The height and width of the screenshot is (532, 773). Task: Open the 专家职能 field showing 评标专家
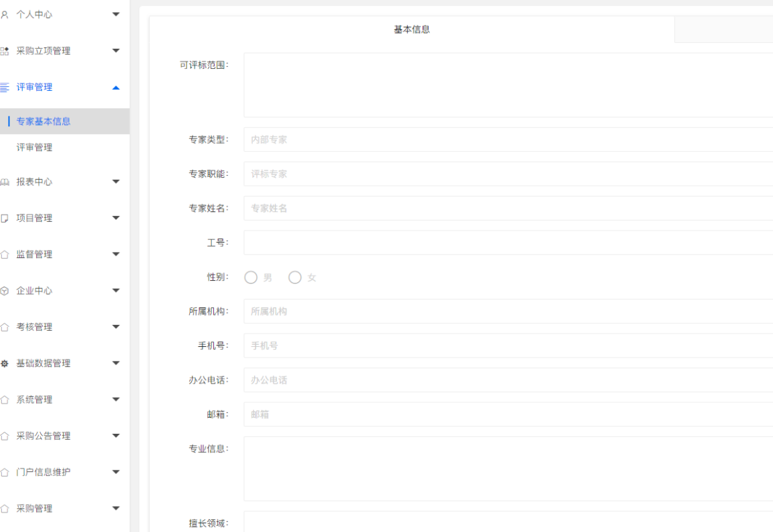coord(508,174)
